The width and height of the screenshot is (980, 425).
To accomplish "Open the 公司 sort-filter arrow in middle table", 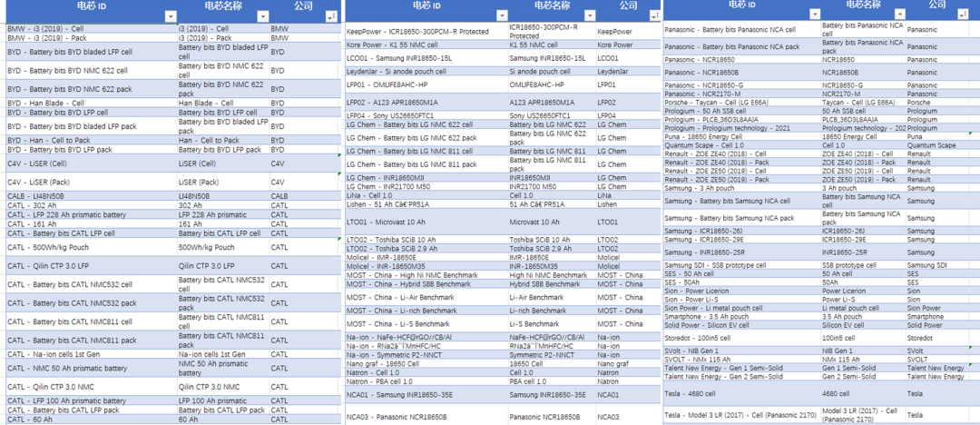I will 654,15.
